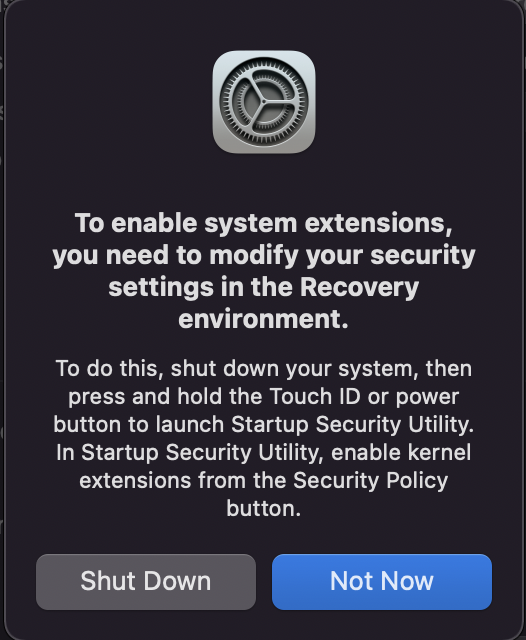Click 'you need to modify your security' line
The image size is (526, 640).
tap(264, 256)
